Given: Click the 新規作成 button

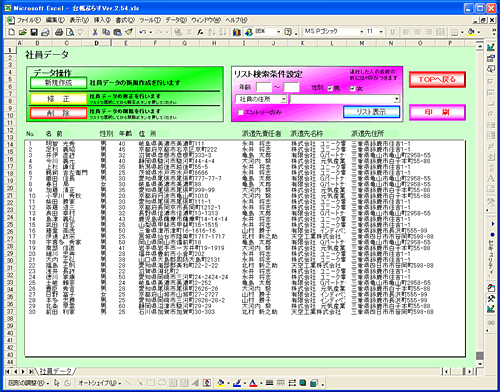Looking at the screenshot, I should [x=58, y=83].
